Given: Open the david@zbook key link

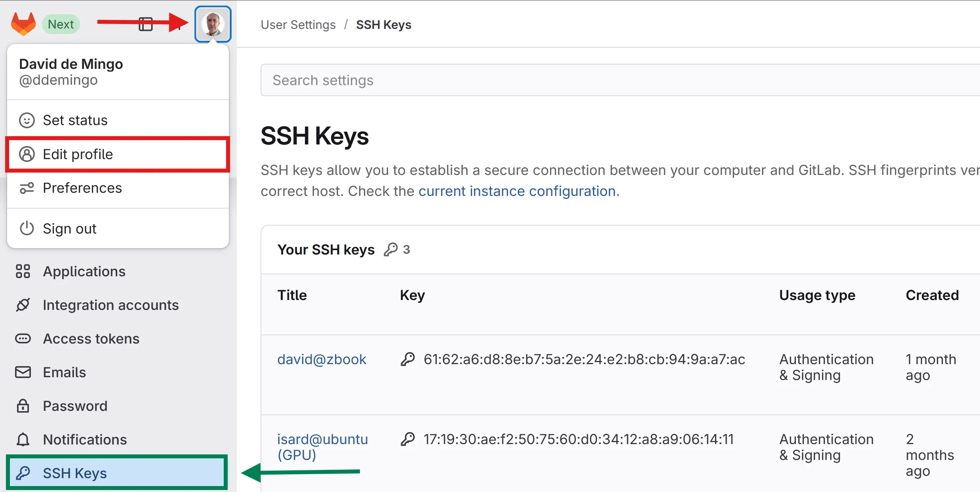Looking at the screenshot, I should [x=322, y=359].
